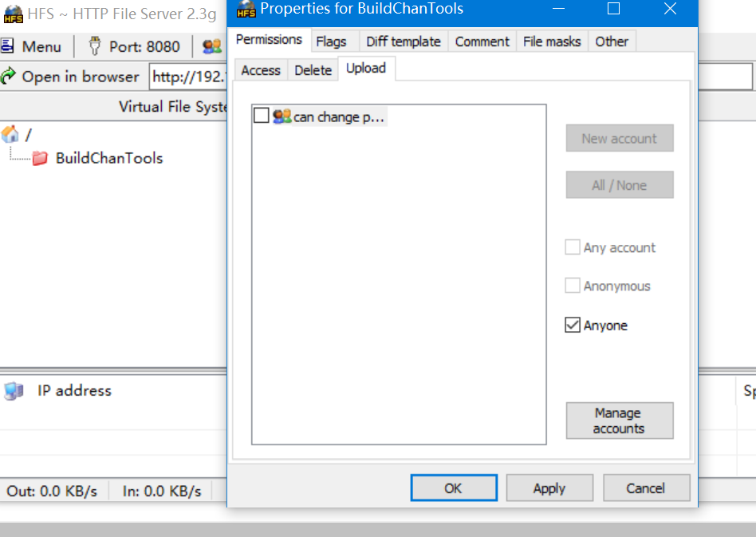Image resolution: width=756 pixels, height=537 pixels.
Task: Open Manage accounts
Action: click(620, 421)
